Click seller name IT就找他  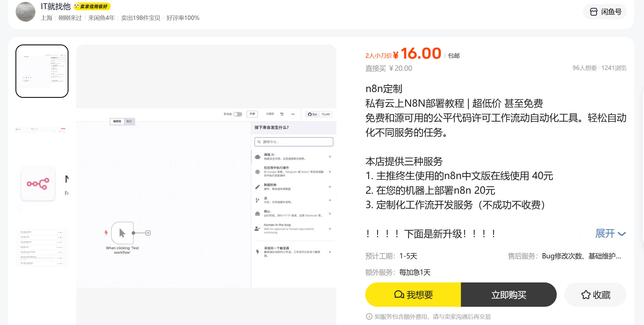point(56,6)
